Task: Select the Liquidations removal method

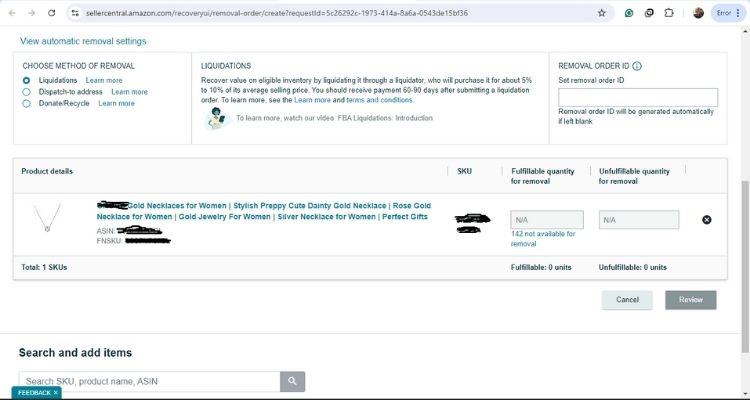Action: 26,80
